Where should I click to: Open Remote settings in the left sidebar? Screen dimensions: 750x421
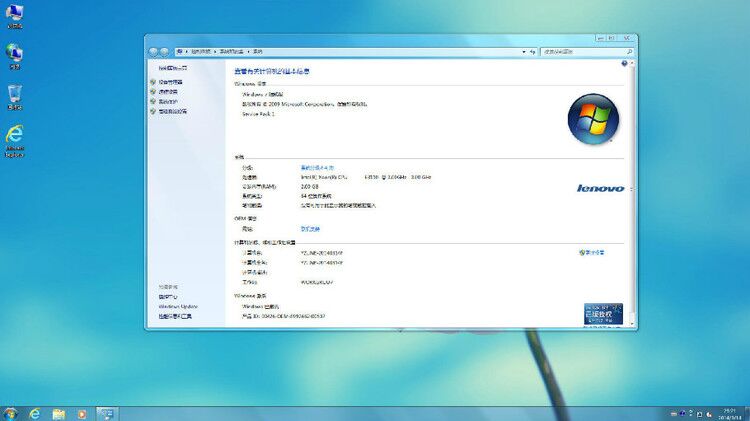coord(168,92)
